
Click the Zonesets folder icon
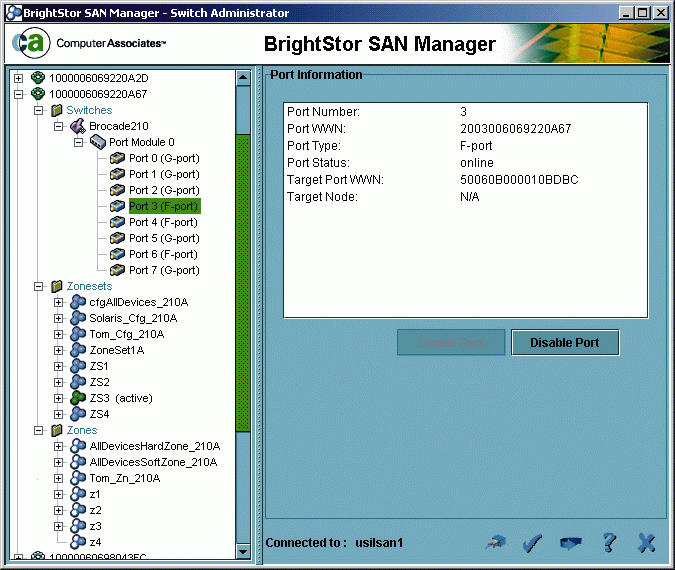click(57, 286)
